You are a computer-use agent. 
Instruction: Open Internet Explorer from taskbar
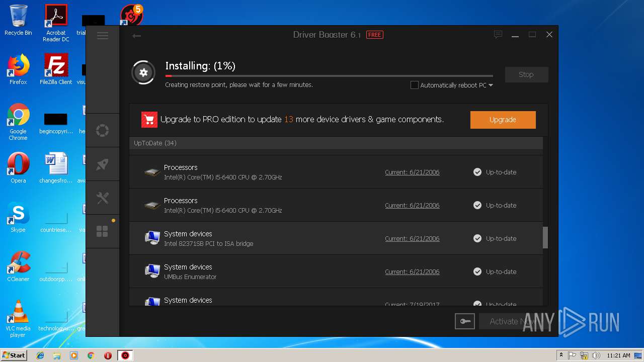click(40, 355)
